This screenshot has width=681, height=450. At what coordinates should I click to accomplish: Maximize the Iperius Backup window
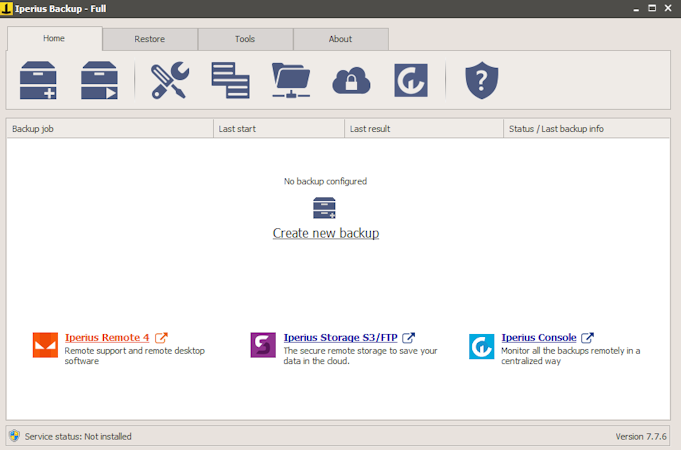[x=652, y=8]
